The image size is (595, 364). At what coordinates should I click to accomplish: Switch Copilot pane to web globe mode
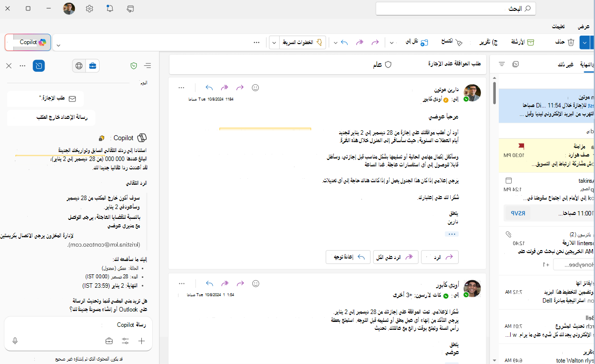[x=79, y=65]
